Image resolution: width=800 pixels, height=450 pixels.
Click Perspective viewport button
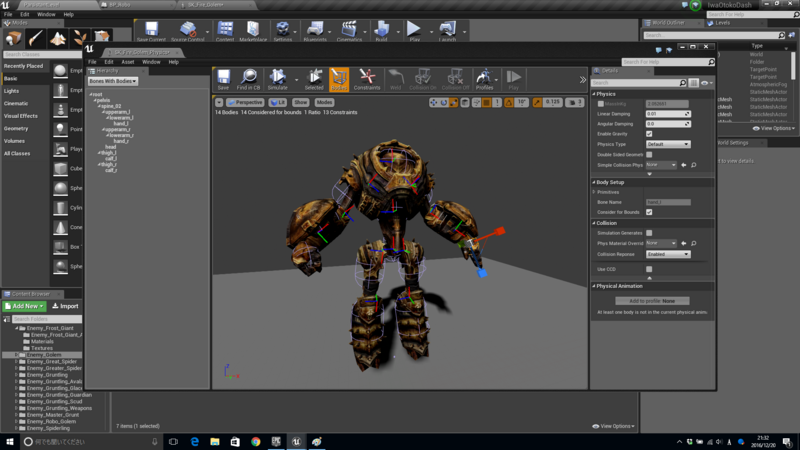pyautogui.click(x=245, y=103)
